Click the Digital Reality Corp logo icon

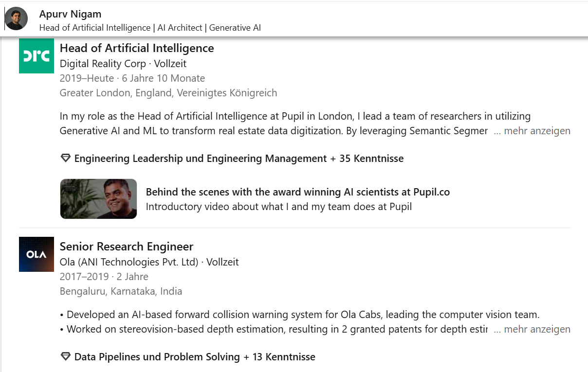pos(36,56)
